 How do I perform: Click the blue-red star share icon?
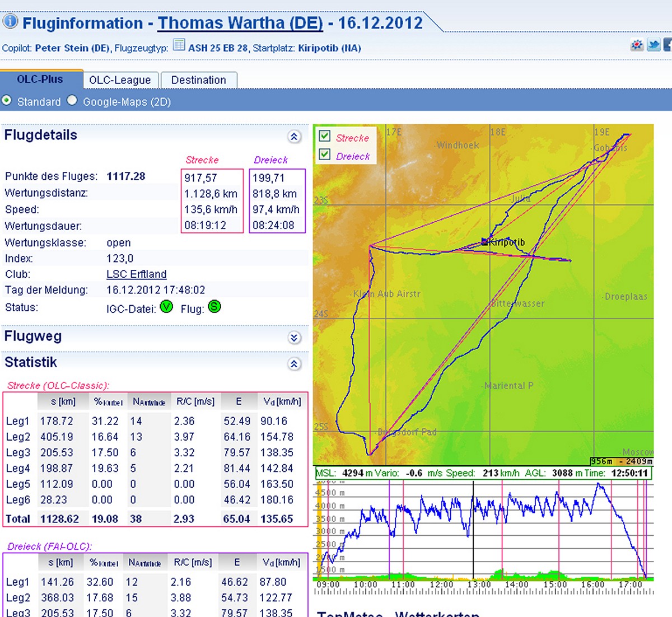click(637, 45)
